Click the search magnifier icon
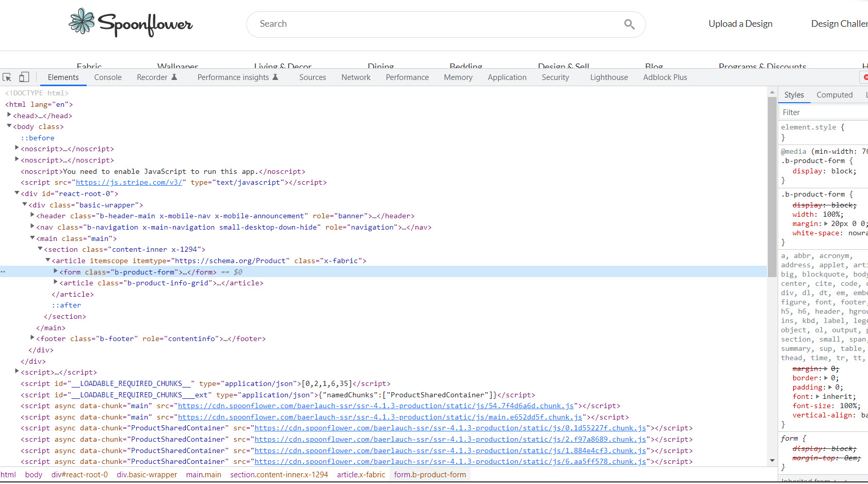868x484 pixels. pyautogui.click(x=629, y=24)
